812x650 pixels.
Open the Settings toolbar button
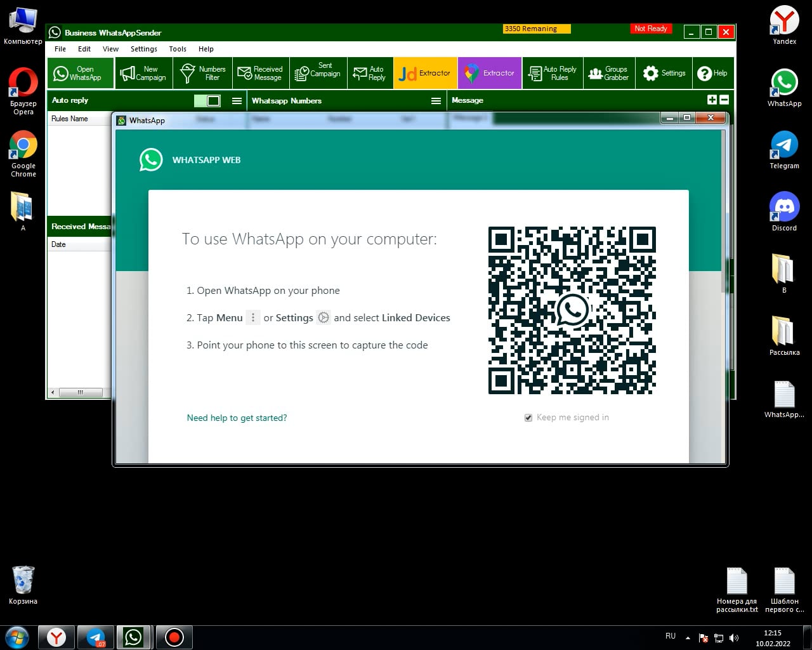(x=664, y=73)
